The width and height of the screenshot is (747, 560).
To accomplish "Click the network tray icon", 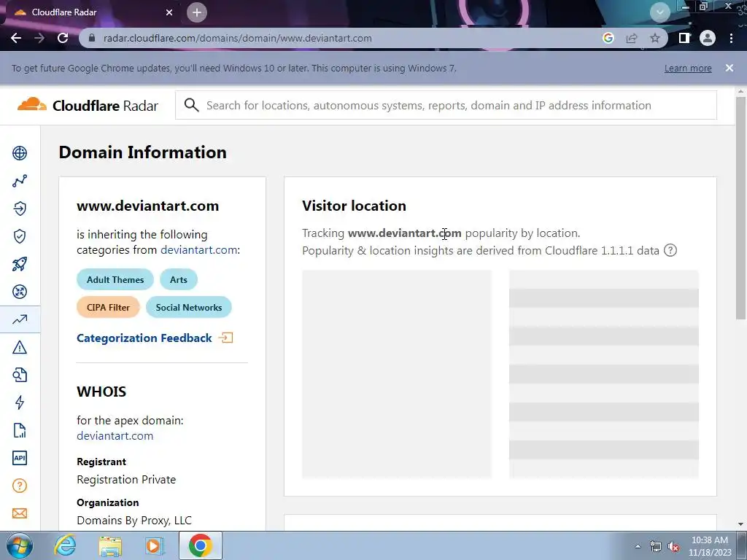I will point(656,547).
